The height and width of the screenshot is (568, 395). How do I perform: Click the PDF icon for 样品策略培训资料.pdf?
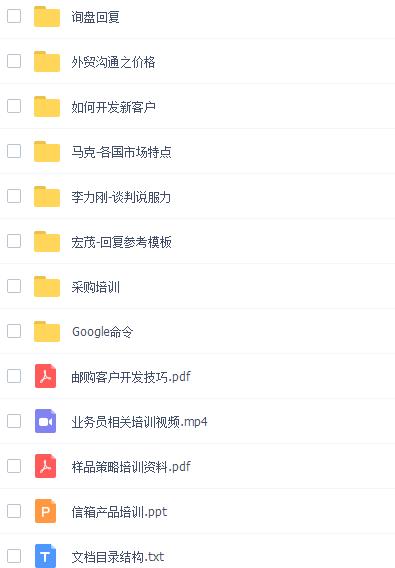tap(46, 466)
